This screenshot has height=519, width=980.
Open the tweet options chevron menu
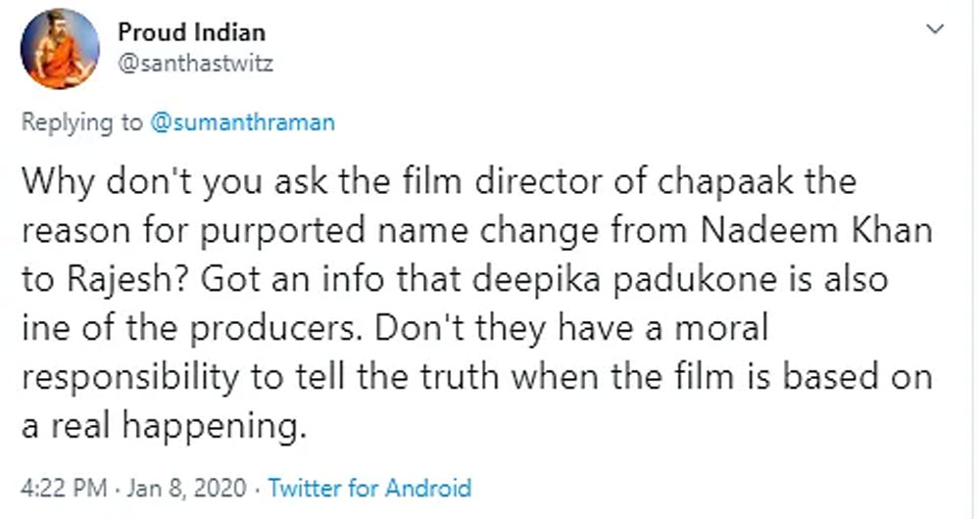936,29
